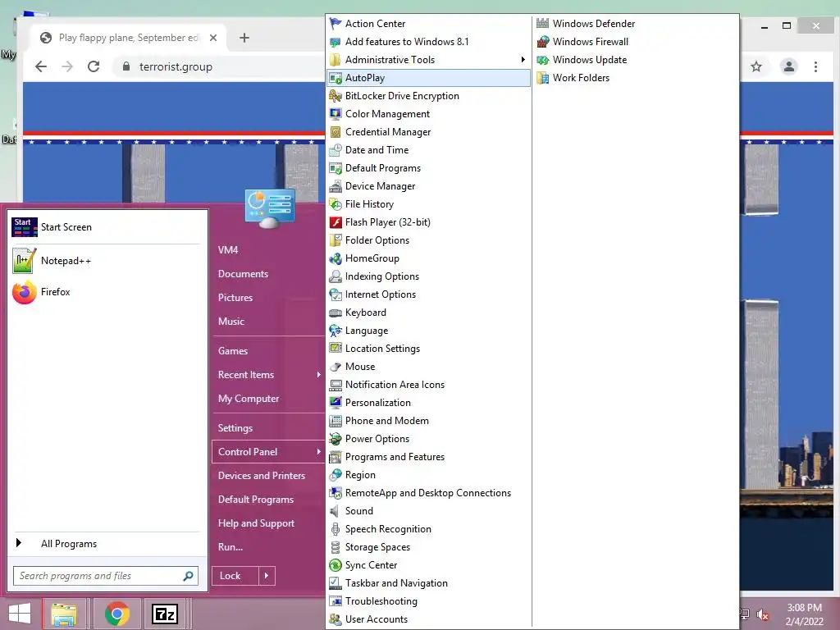Click the taskbar clock
The width and height of the screenshot is (840, 630).
tap(804, 614)
